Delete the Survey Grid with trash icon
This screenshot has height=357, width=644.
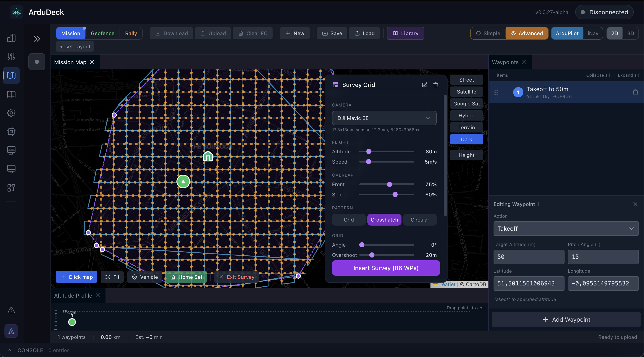click(x=436, y=85)
